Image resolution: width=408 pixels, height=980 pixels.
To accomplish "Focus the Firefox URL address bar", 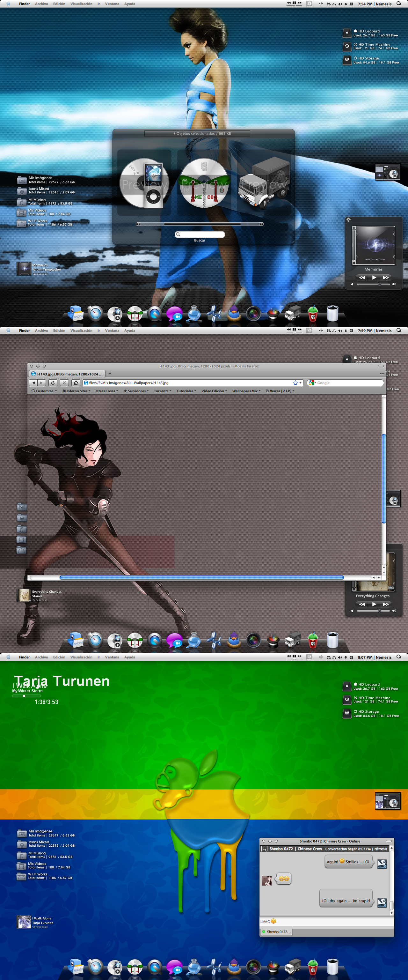I will pos(193,383).
